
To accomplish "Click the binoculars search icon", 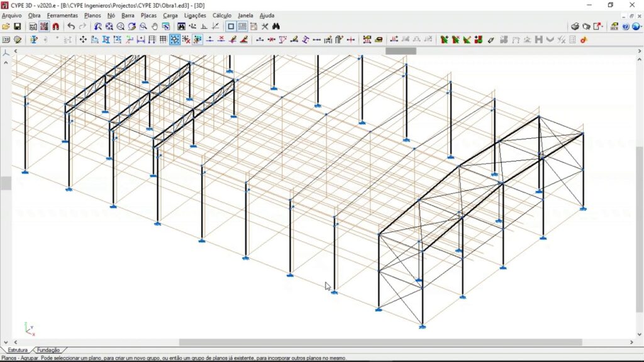I will [275, 26].
